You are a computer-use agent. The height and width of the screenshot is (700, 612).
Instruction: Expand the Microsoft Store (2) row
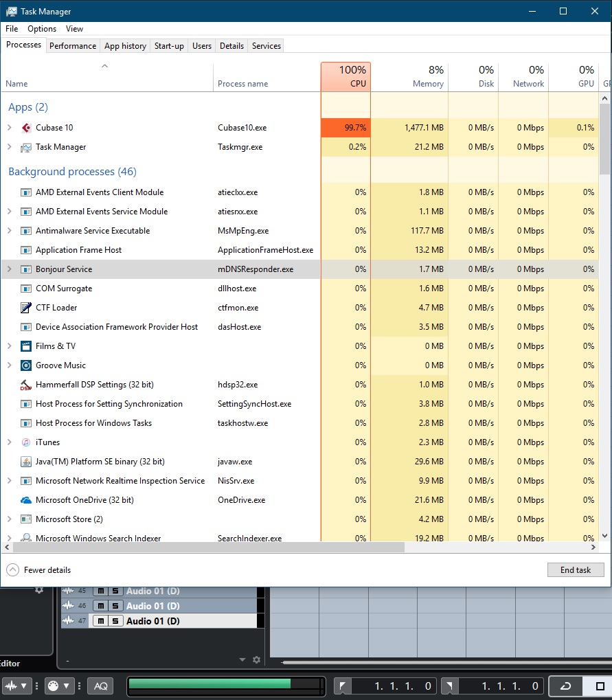click(10, 519)
